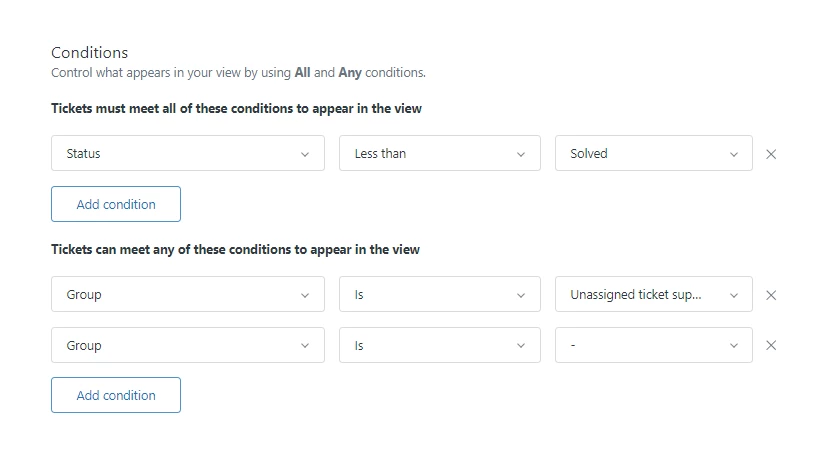This screenshot has width=832, height=454.
Task: Add condition under the meet all conditions section
Action: point(116,204)
